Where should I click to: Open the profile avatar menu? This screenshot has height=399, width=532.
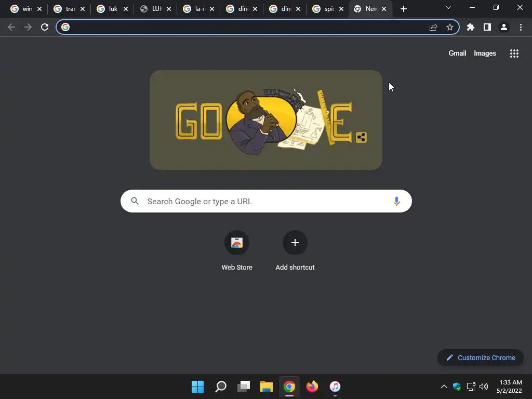(504, 27)
